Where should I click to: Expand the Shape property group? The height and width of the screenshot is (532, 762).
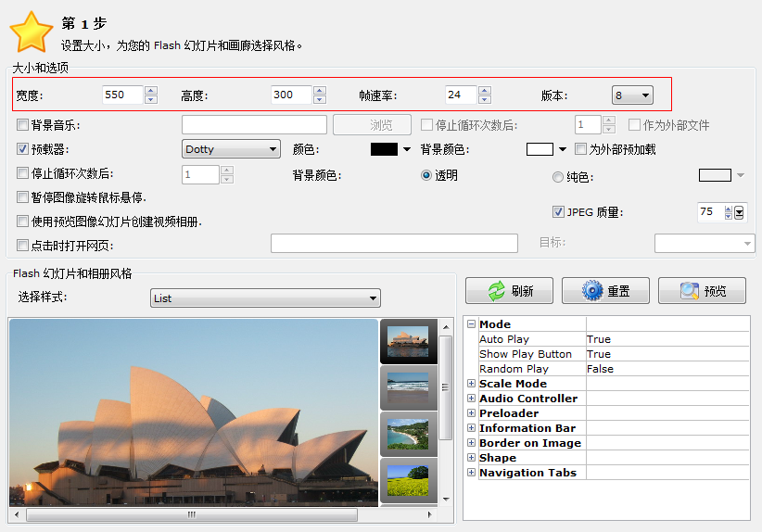[x=471, y=457]
